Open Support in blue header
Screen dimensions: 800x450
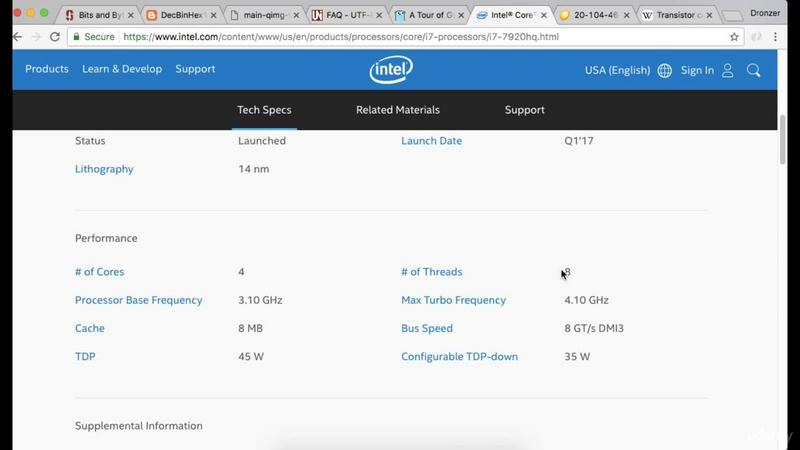pyautogui.click(x=195, y=69)
